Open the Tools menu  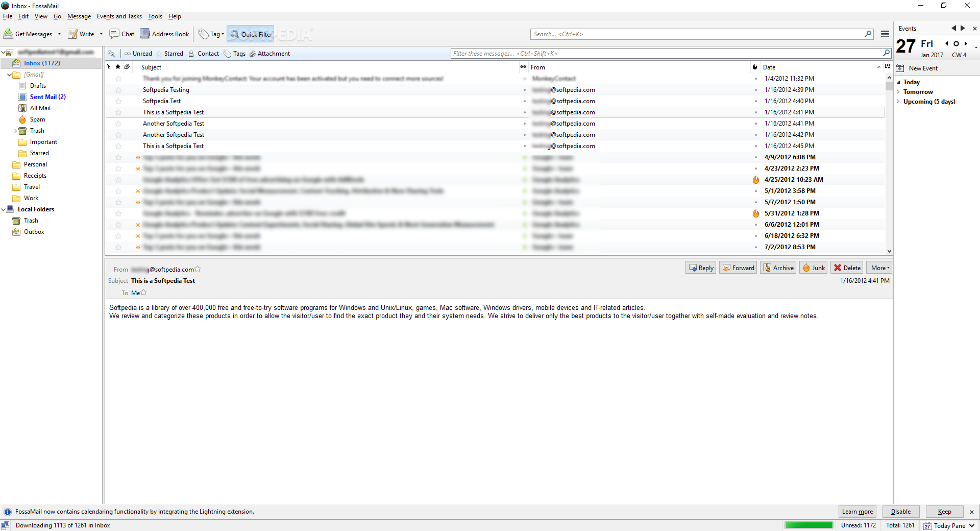(x=155, y=16)
